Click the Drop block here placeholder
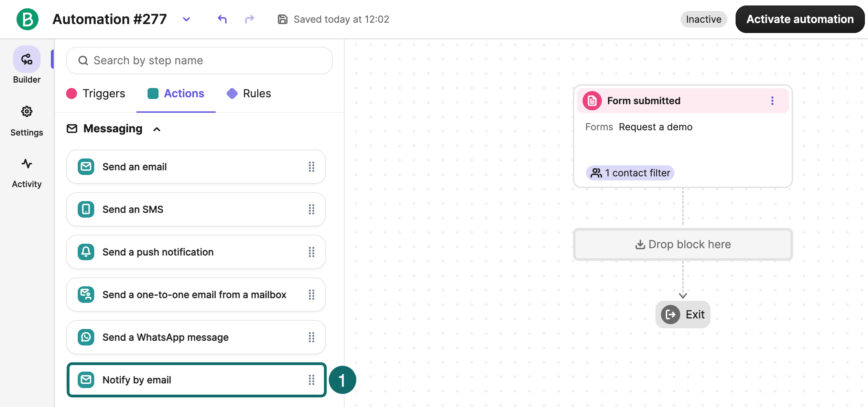Viewport: 868px width, 407px height. click(x=683, y=244)
